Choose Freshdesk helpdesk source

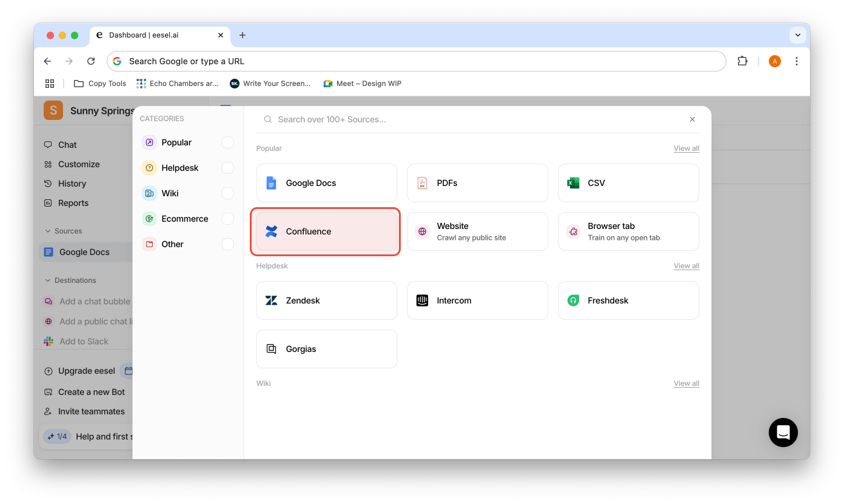click(x=629, y=300)
